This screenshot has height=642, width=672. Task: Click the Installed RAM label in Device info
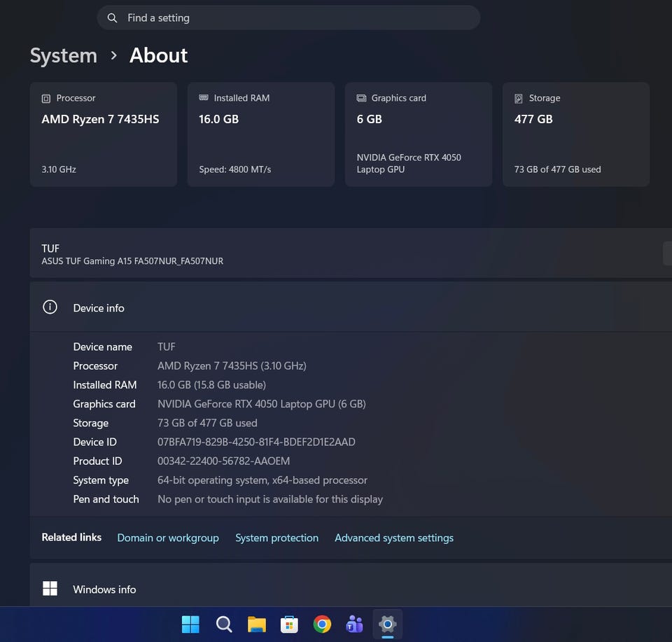tap(105, 385)
